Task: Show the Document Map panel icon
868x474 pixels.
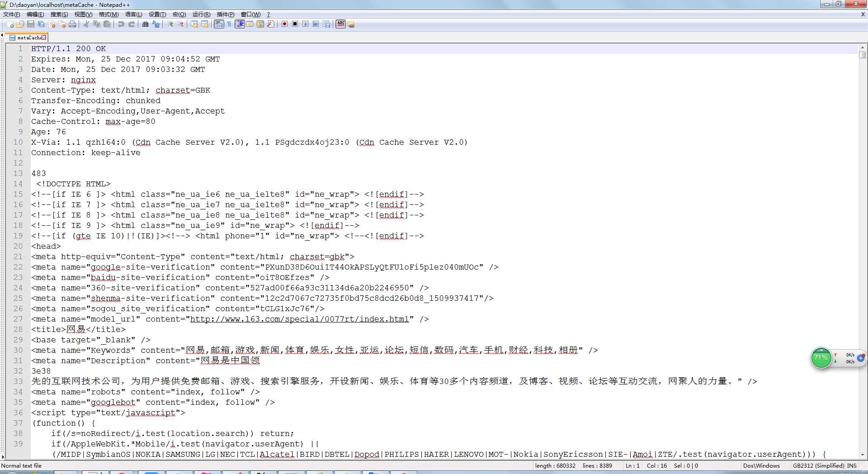Action: click(260, 24)
